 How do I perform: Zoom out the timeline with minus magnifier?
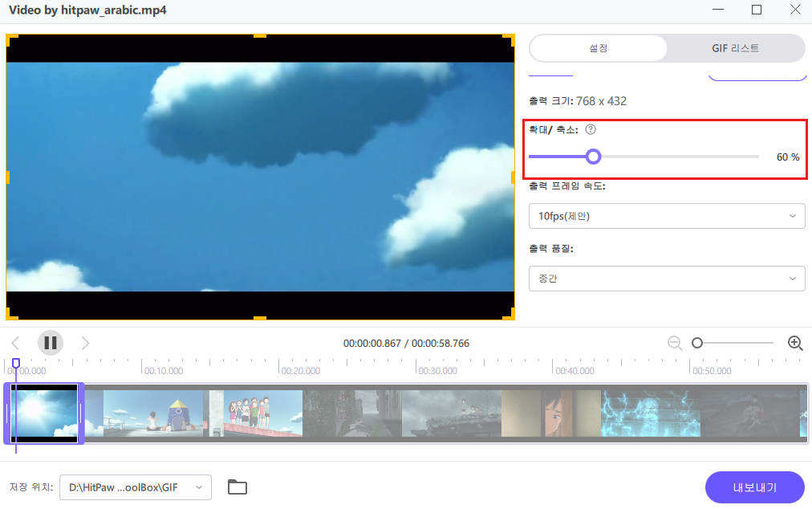tap(675, 343)
